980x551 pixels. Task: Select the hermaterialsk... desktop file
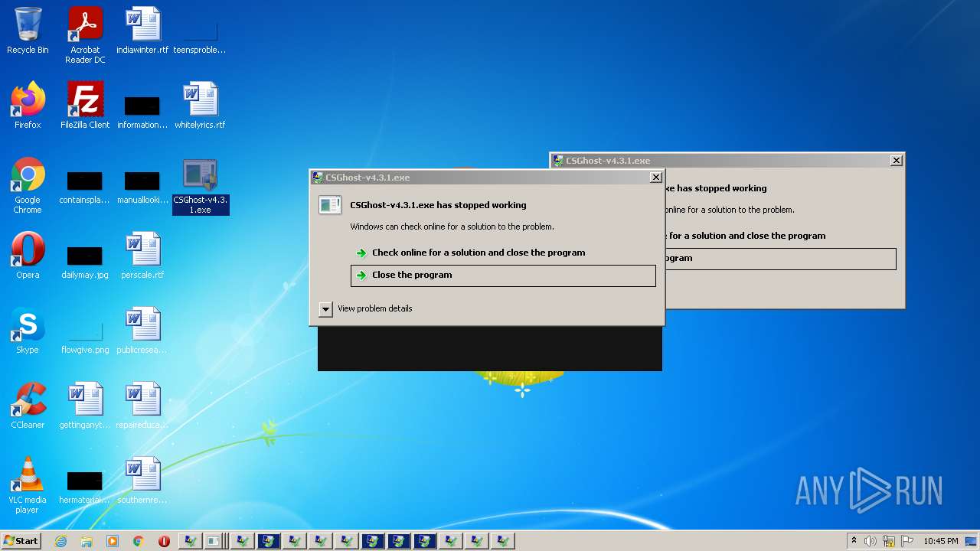[x=85, y=487]
